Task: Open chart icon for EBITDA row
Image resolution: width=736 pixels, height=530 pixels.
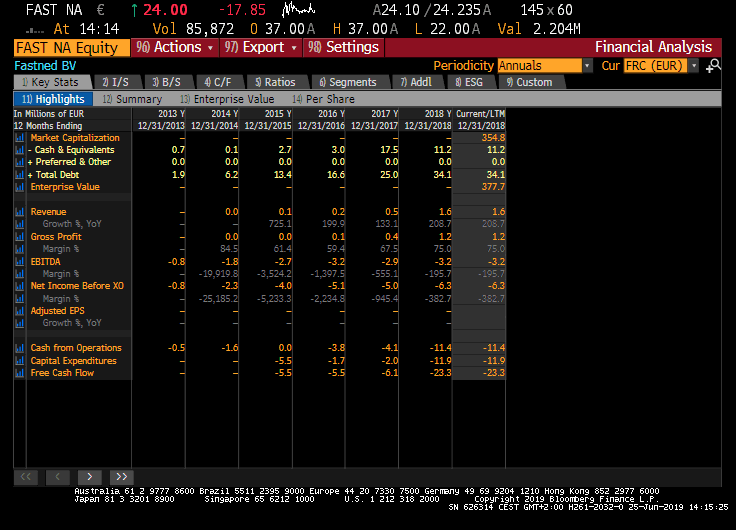Action: [x=20, y=261]
